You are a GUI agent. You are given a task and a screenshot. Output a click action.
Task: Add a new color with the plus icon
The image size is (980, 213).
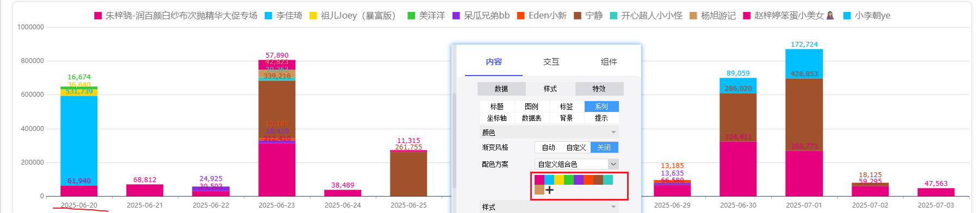pos(549,190)
